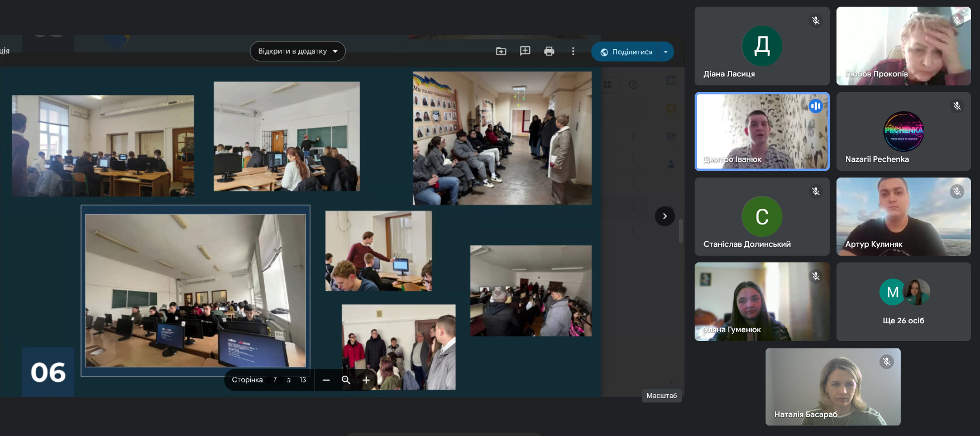Go to next file with right arrow
980x436 pixels.
tap(665, 216)
